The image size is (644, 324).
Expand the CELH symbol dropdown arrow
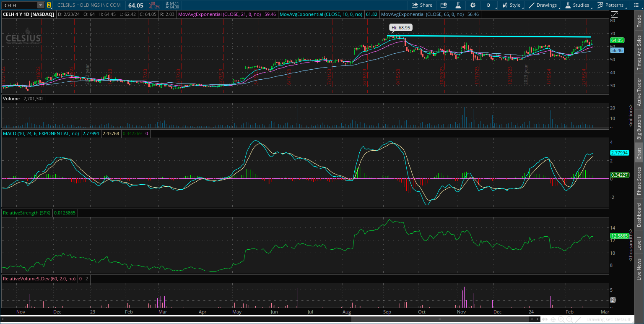click(x=40, y=5)
